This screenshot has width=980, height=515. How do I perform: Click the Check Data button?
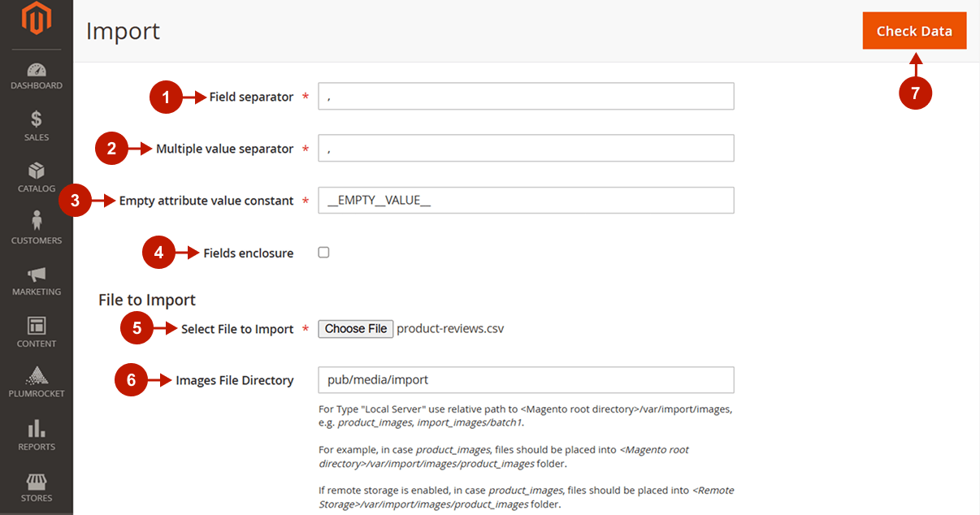click(x=914, y=31)
